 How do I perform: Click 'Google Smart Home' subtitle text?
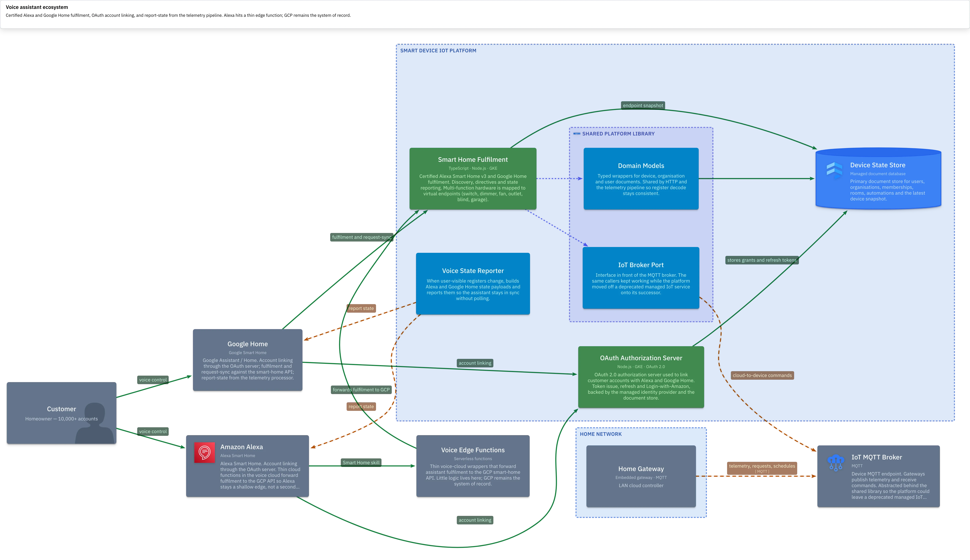[x=248, y=353]
